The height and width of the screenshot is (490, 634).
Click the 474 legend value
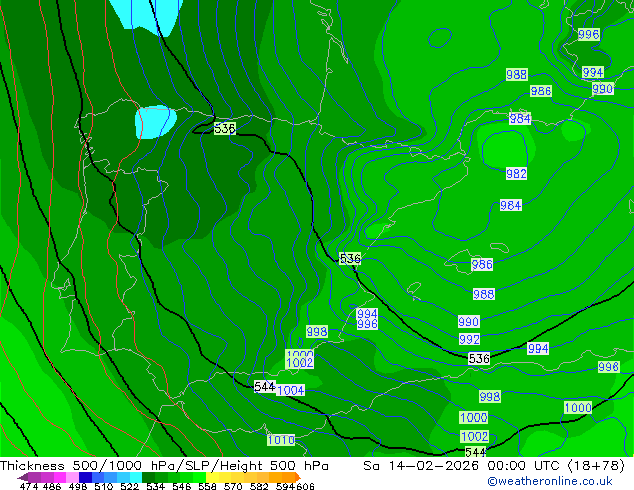coord(29,486)
